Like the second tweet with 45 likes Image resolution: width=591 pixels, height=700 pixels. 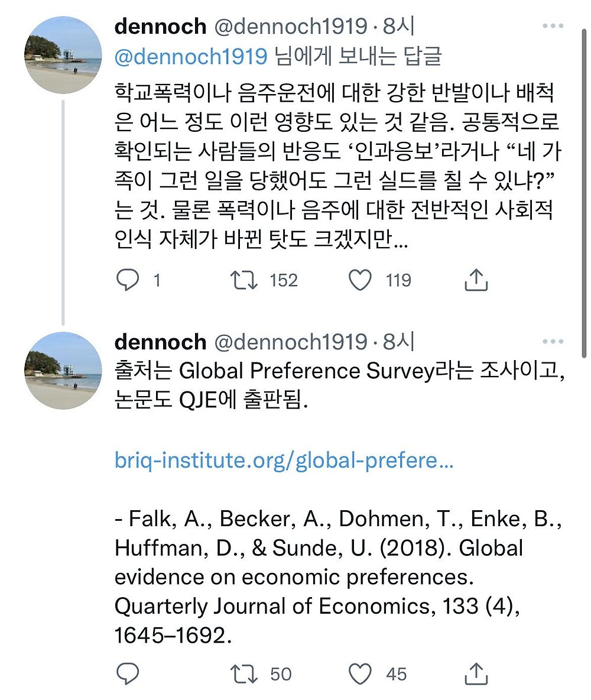point(360,673)
